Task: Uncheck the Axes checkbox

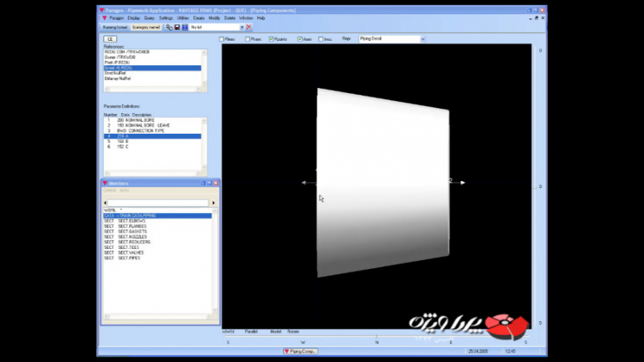Action: 300,39
